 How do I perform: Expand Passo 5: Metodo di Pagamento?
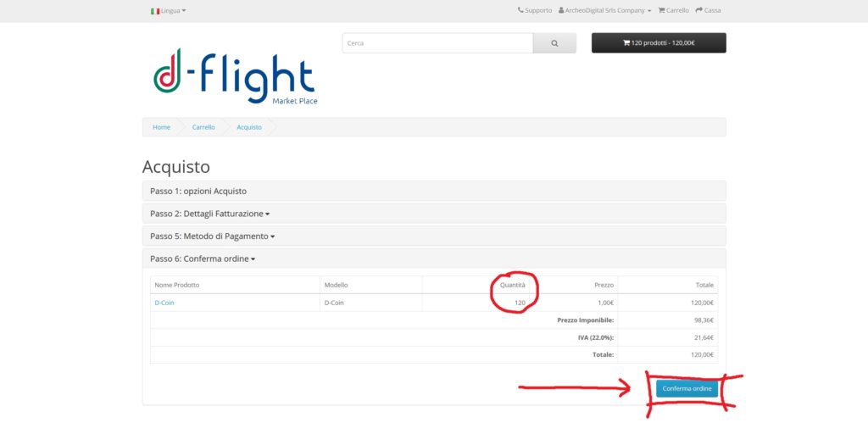(x=212, y=236)
